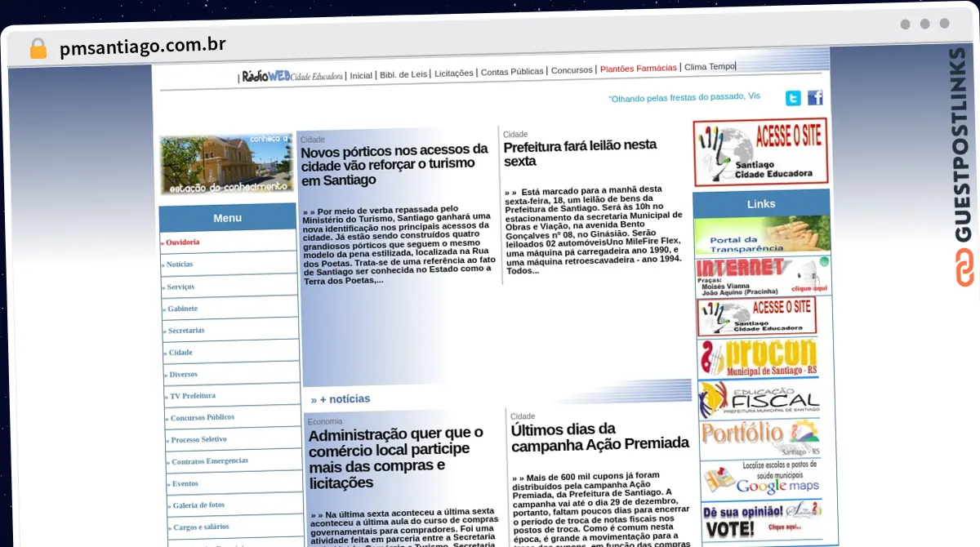The image size is (980, 547).
Task: Click the '» + notícias' link
Action: [341, 399]
